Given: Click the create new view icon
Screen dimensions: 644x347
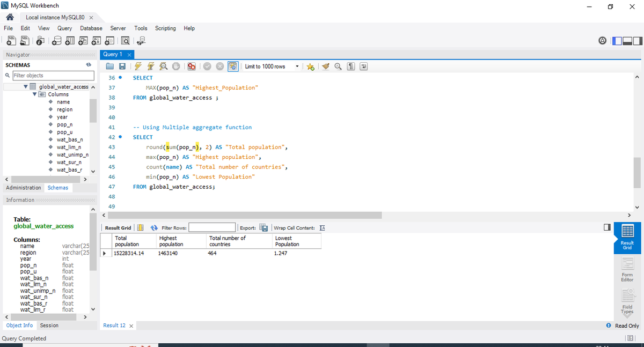Looking at the screenshot, I should 83,41.
